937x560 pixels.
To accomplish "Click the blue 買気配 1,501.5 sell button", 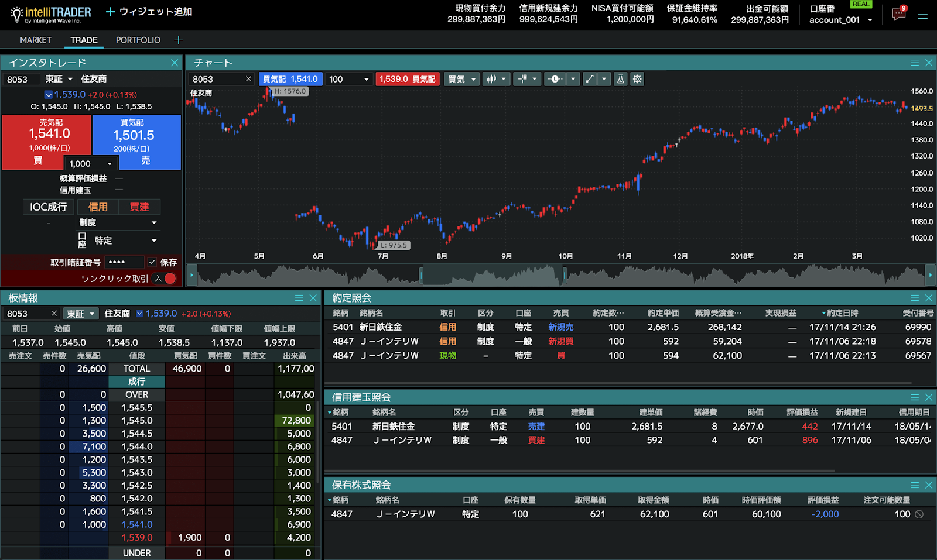I will (136, 142).
